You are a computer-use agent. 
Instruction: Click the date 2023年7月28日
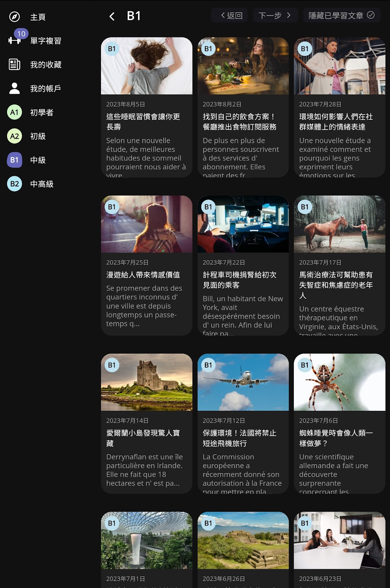320,104
